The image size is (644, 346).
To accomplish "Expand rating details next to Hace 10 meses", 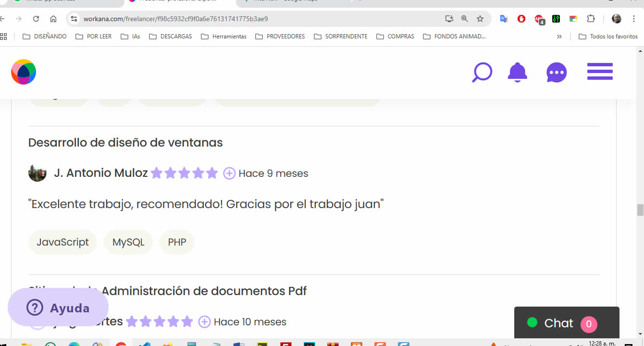I will (204, 322).
